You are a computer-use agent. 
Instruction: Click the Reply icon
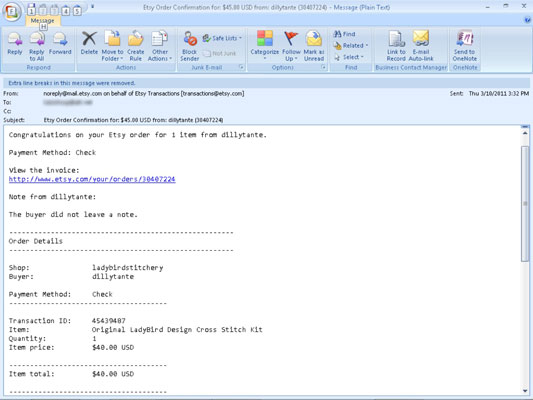pyautogui.click(x=15, y=43)
